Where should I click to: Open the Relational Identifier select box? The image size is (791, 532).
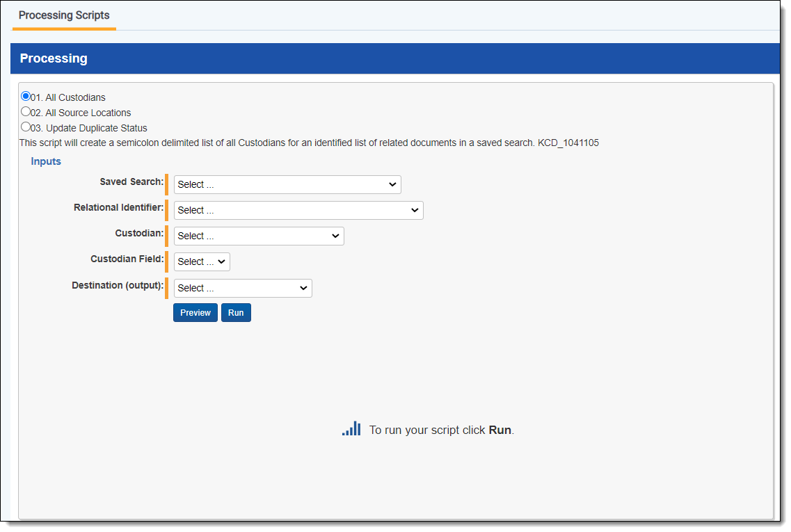298,210
